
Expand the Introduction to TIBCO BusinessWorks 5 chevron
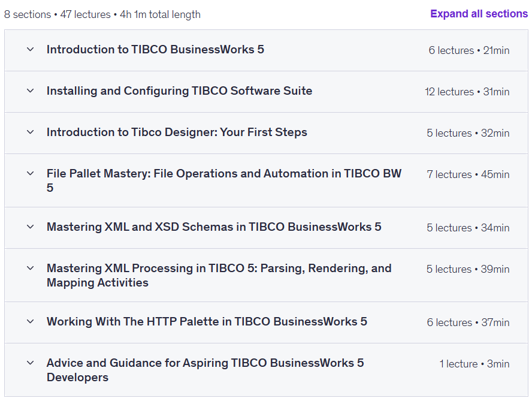click(x=30, y=50)
